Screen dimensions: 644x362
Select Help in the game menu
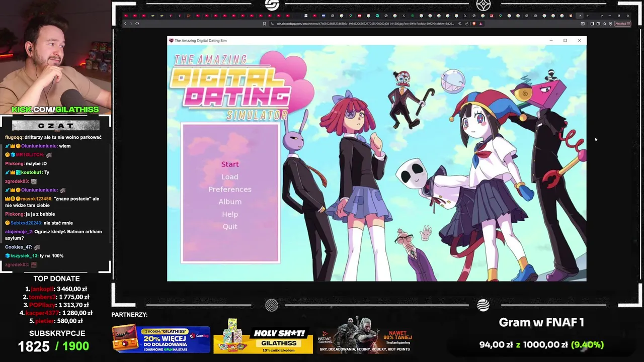point(230,214)
